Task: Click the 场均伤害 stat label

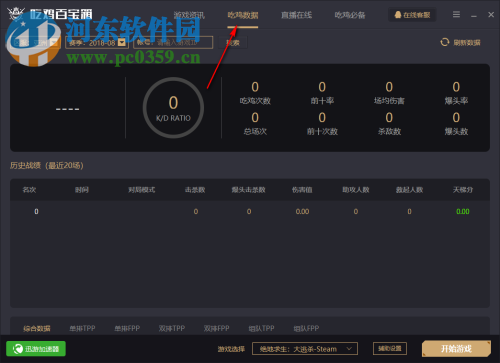Action: (389, 101)
